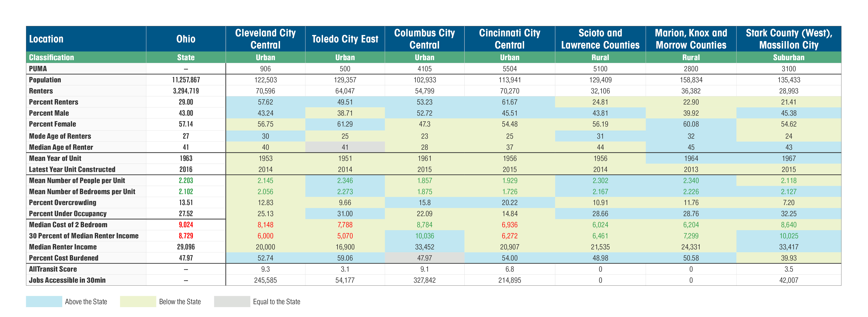
Task: Select the 'Stark County (West), Massillon City' header
Action: (788, 39)
